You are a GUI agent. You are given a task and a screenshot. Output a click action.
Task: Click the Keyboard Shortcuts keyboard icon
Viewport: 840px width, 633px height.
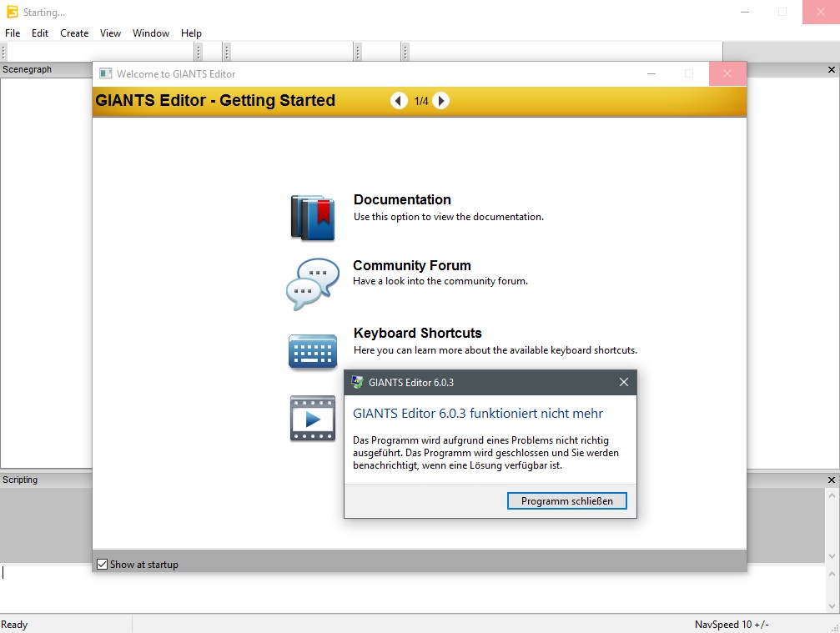click(x=313, y=352)
